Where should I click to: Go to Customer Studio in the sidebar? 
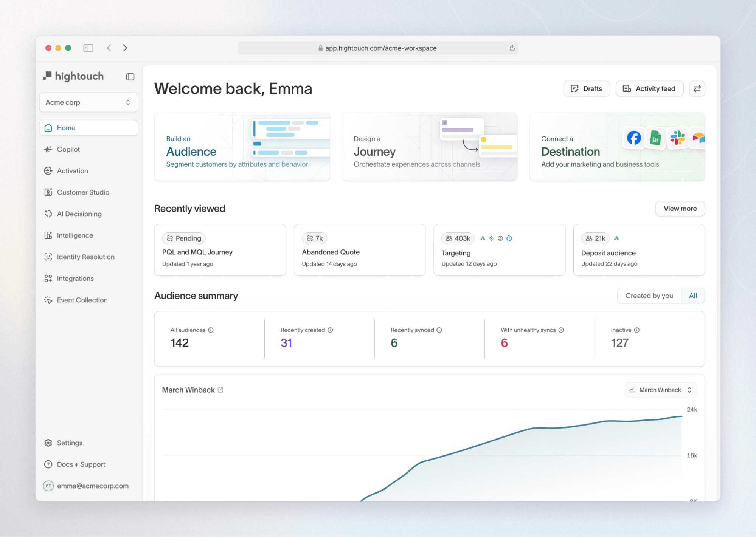83,192
